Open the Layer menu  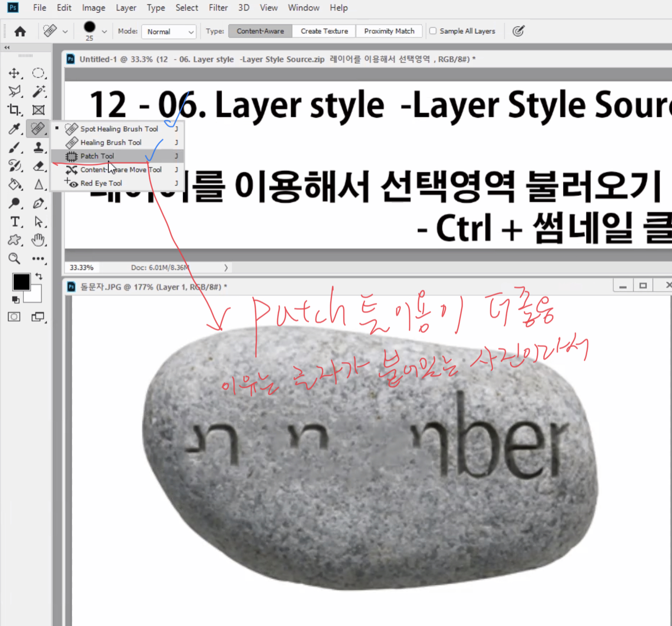[126, 7]
